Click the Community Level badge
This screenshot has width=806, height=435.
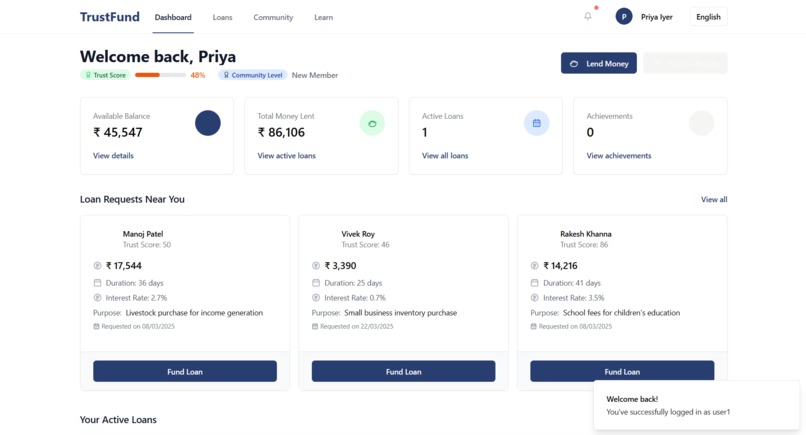coord(253,75)
